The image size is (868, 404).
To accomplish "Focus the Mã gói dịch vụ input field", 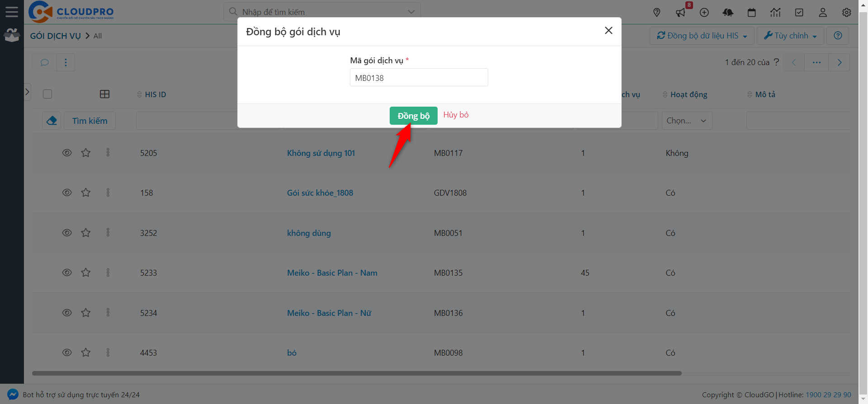I will (419, 77).
